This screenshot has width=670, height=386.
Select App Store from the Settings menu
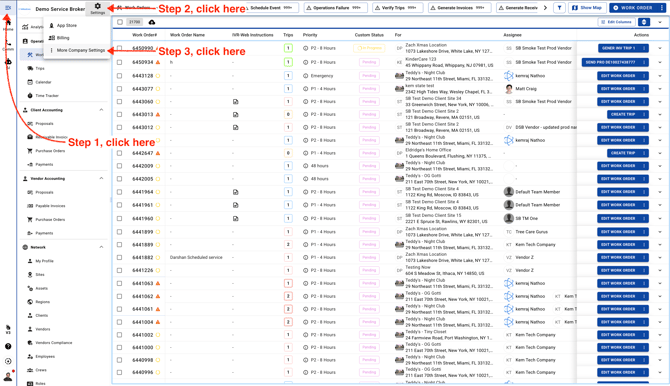[77, 25]
